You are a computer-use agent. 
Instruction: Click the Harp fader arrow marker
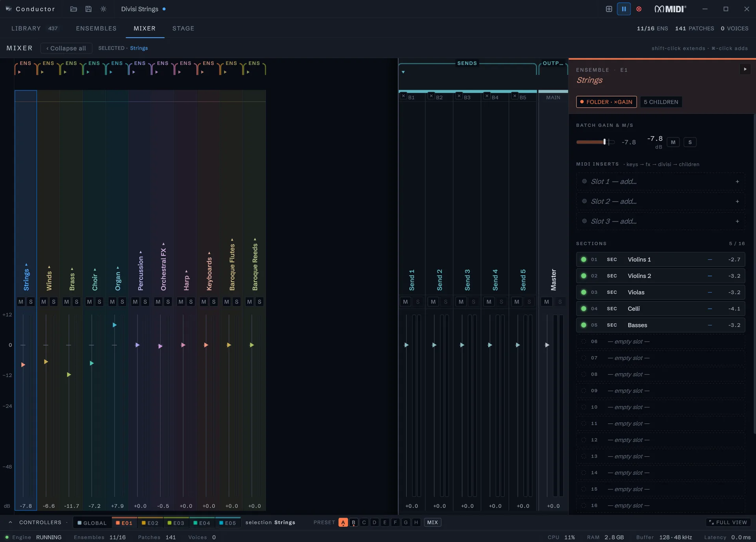(x=183, y=345)
